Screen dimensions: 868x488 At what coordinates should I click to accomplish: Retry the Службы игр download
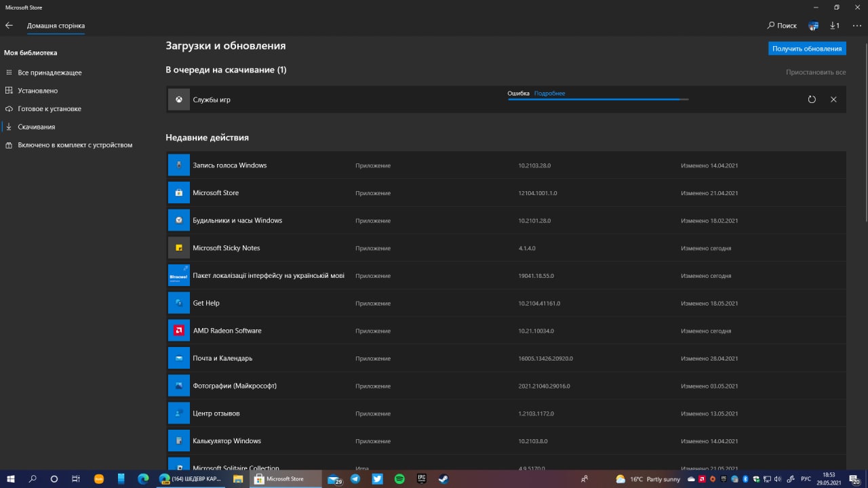(812, 100)
